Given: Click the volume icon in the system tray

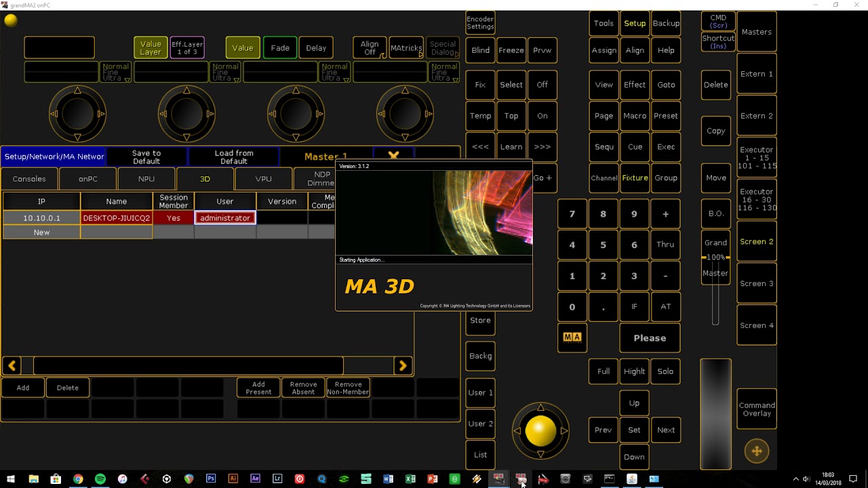Looking at the screenshot, I should click(806, 479).
